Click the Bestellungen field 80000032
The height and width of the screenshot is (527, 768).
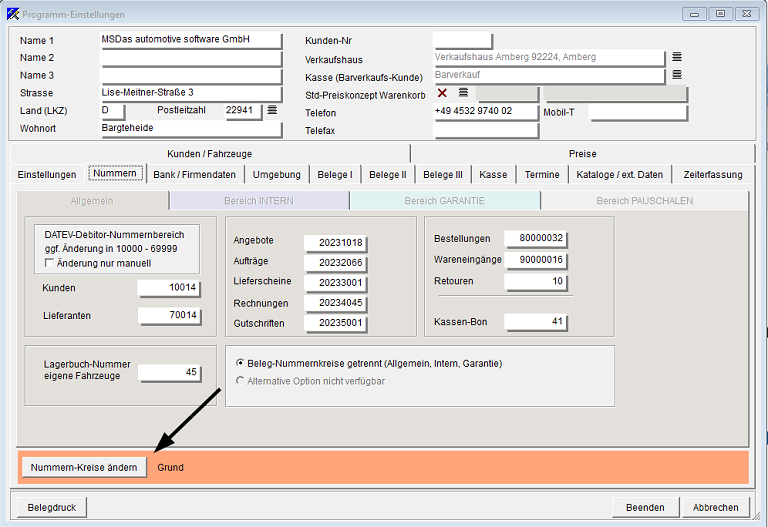536,238
